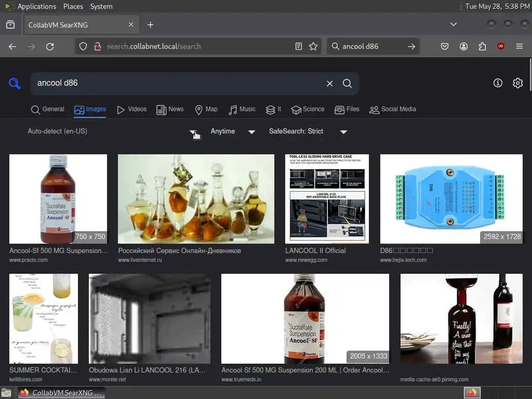The image size is (532, 399).
Task: Open the SearXNG about info icon
Action: coord(498,83)
